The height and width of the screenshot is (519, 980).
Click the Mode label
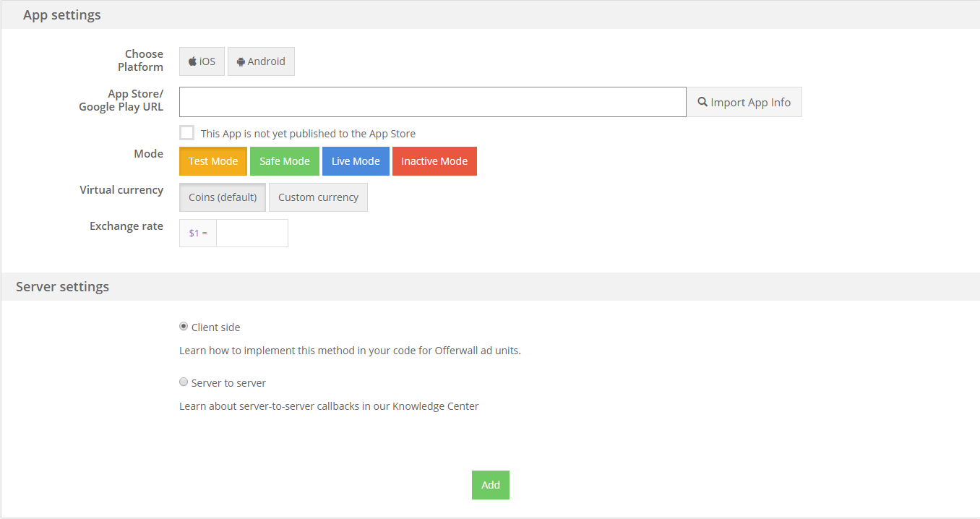[149, 154]
